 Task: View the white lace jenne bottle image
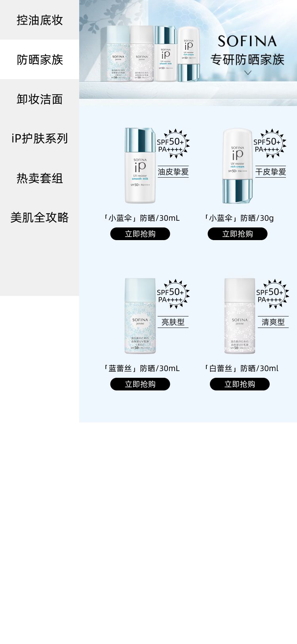[x=240, y=316]
